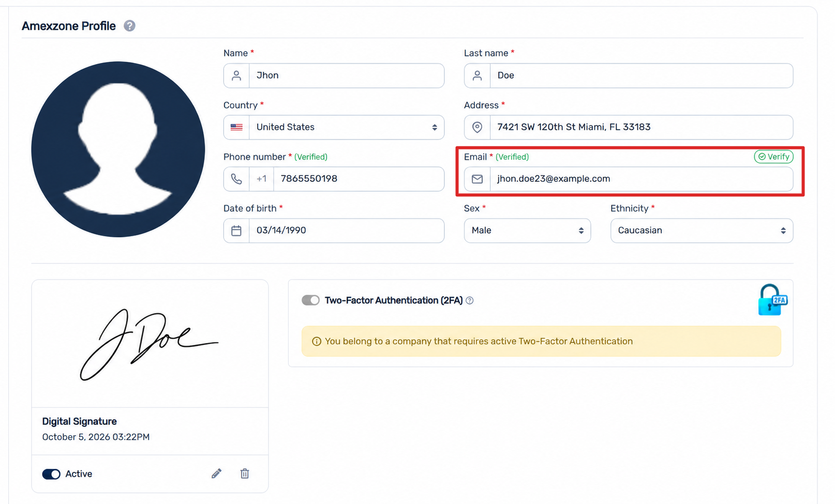Click the 2FA info question mark icon
835x504 pixels.
(x=470, y=300)
